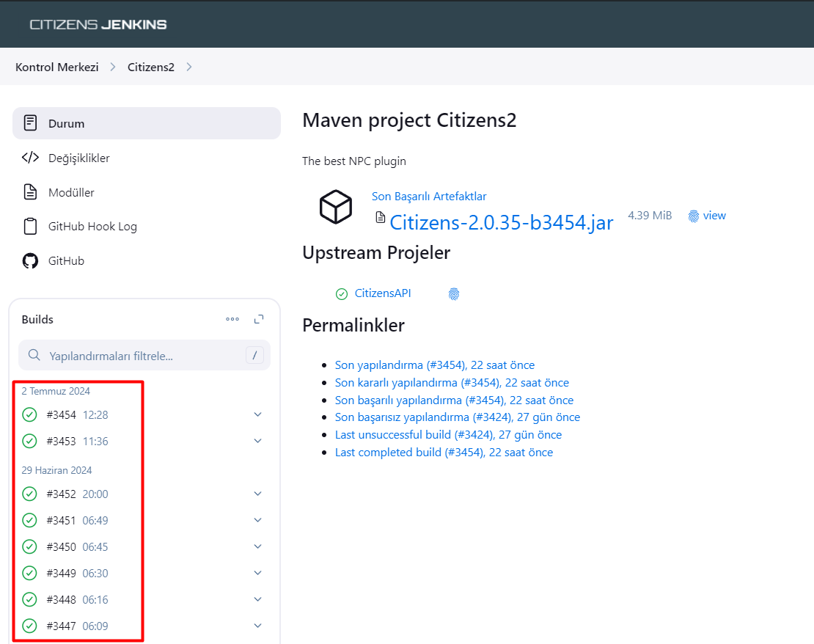Image resolution: width=814 pixels, height=644 pixels.
Task: Expand dropdown chevron for build #3451
Action: (x=257, y=520)
